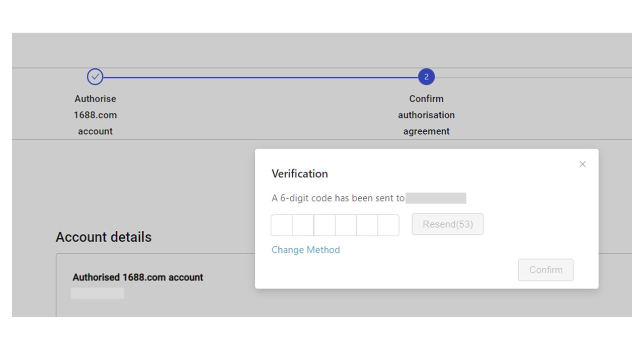Click the Account details heading
This screenshot has width=644, height=362.
point(104,237)
